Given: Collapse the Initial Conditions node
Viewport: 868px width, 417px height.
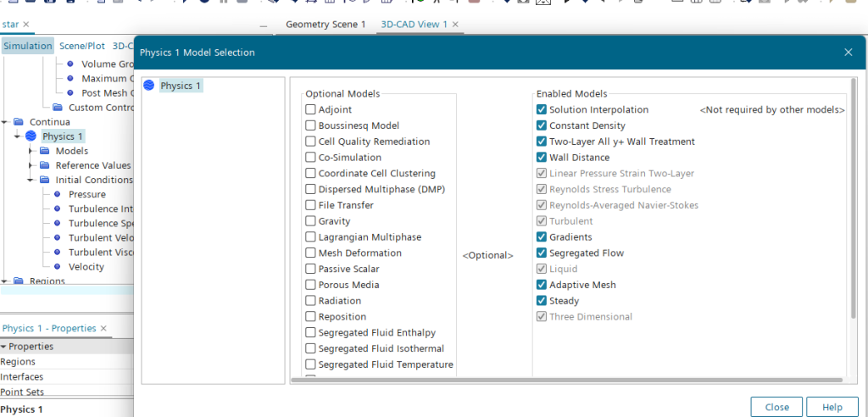Looking at the screenshot, I should (31, 180).
